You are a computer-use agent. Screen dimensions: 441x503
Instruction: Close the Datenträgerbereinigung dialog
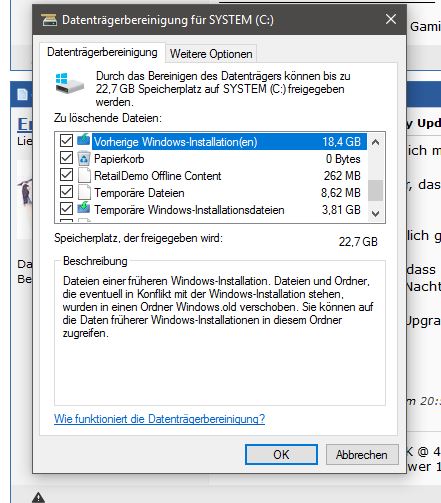pos(391,19)
